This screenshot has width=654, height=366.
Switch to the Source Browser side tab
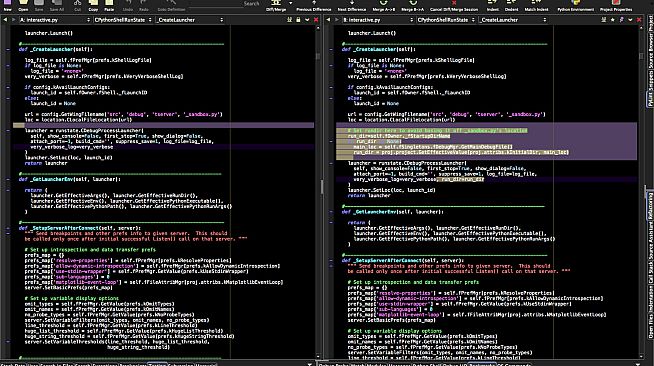click(650, 51)
